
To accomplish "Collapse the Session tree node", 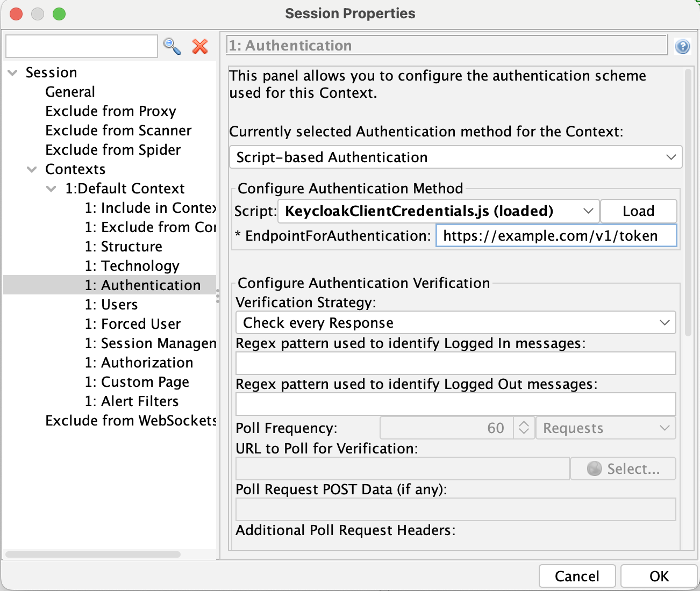I will tap(12, 72).
